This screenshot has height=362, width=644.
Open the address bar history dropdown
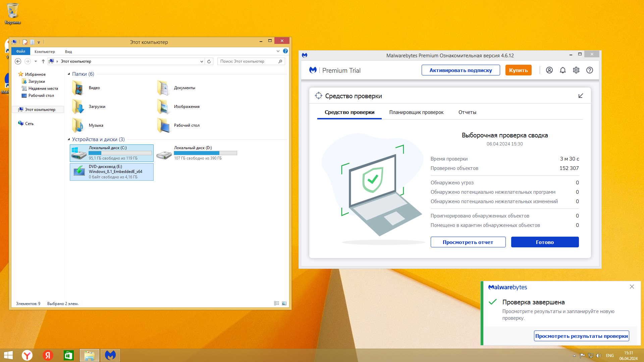[201, 61]
